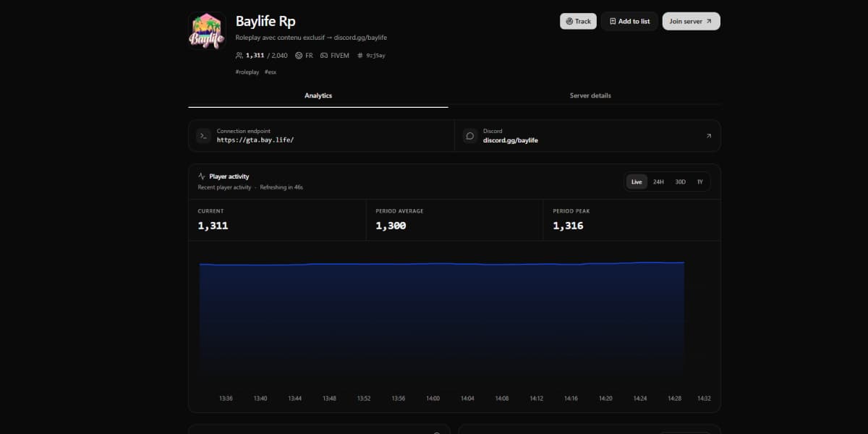Click the external arrow on Discord row

(x=708, y=135)
